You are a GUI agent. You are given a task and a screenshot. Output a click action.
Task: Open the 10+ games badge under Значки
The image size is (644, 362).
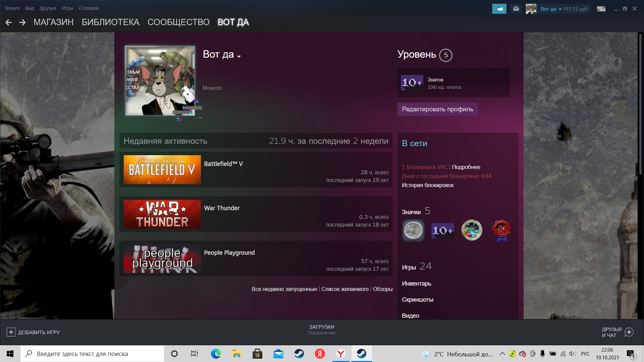pyautogui.click(x=442, y=231)
